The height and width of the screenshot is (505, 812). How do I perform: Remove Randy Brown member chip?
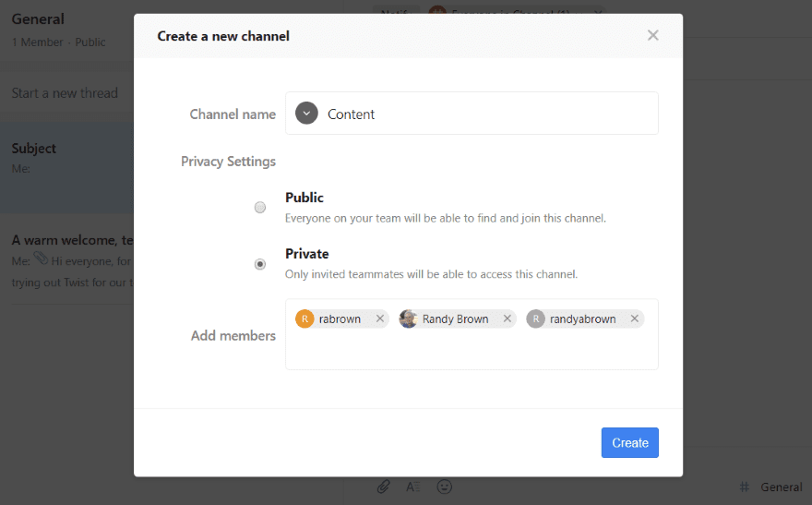click(x=507, y=319)
